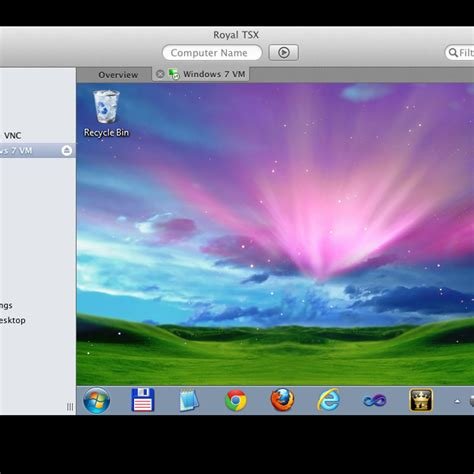This screenshot has width=474, height=474.
Task: Show hidden tray icons arrow
Action: pos(457,401)
